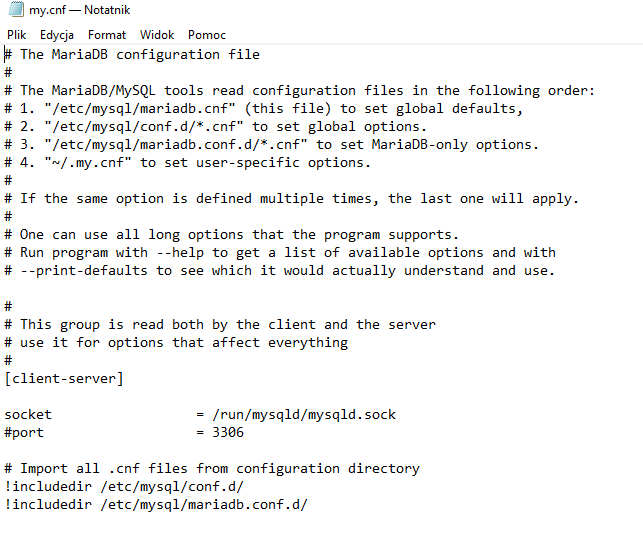The height and width of the screenshot is (543, 643).
Task: Click the "Run program with --help" line
Action: point(280,252)
